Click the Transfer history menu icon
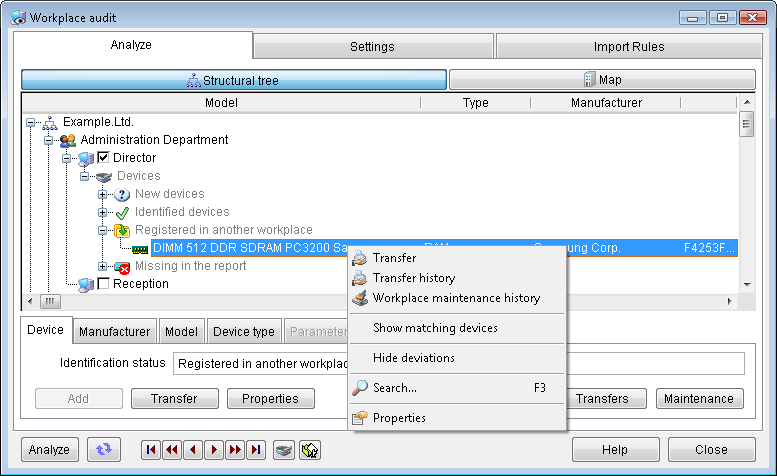This screenshot has width=777, height=476. click(x=360, y=278)
